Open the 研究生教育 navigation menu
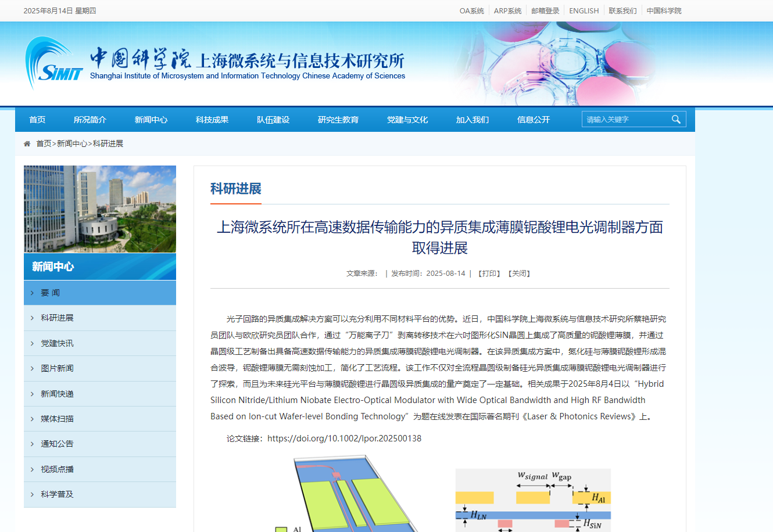The image size is (773, 532). [x=338, y=120]
